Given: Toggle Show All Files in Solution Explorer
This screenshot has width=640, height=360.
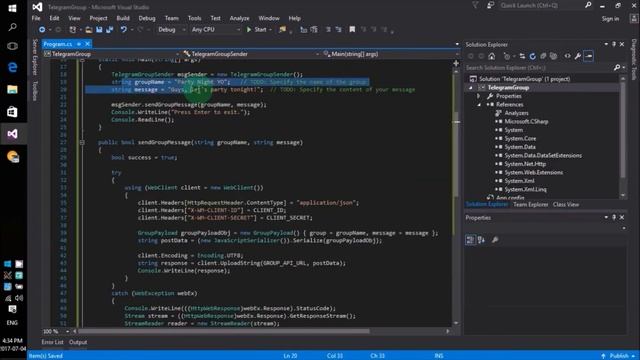Looking at the screenshot, I should pos(553,56).
